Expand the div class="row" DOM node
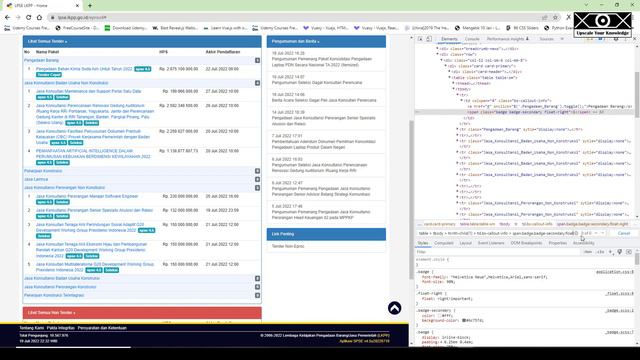640x360 pixels. point(438,54)
